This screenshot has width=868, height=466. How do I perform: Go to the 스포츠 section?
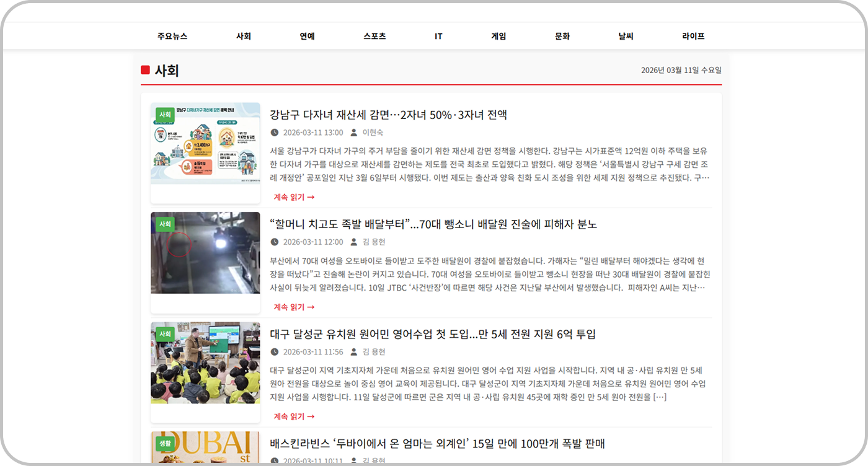(374, 36)
